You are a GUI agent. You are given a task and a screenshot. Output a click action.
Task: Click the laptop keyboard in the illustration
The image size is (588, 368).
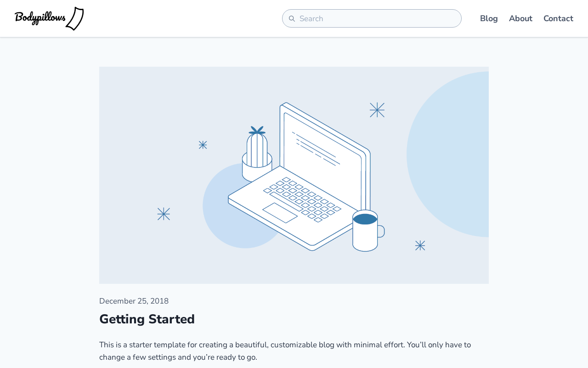point(303,198)
